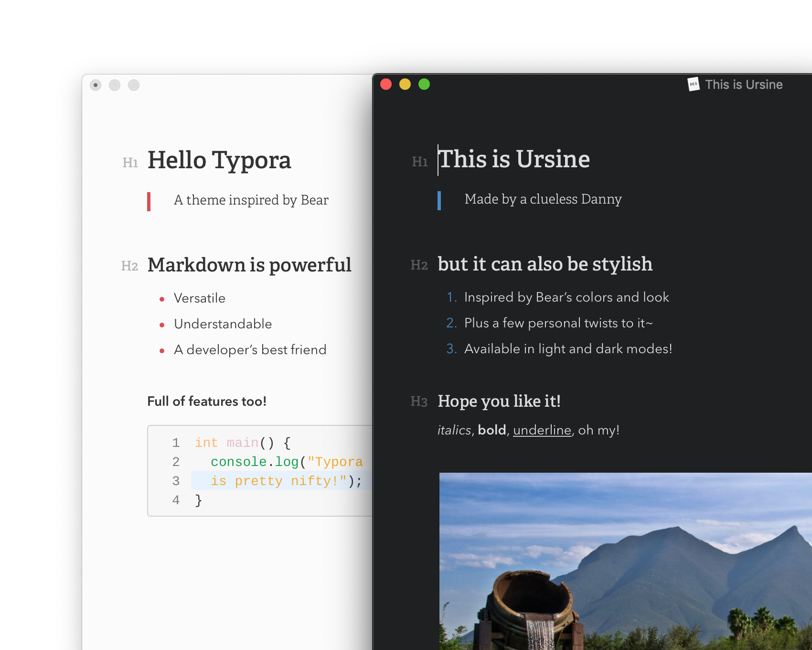This screenshot has height=650, width=812.
Task: Click the mountain landscape image
Action: point(626,561)
